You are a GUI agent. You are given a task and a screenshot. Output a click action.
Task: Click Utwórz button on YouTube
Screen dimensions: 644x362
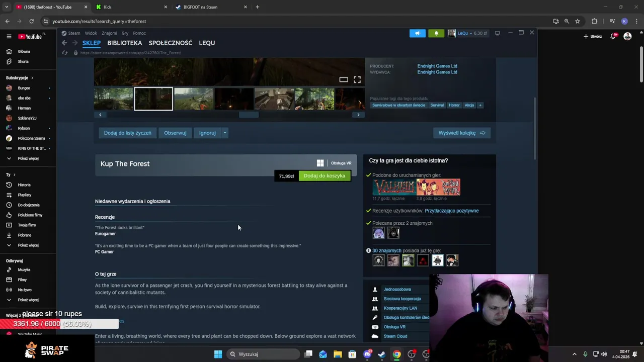point(593,36)
